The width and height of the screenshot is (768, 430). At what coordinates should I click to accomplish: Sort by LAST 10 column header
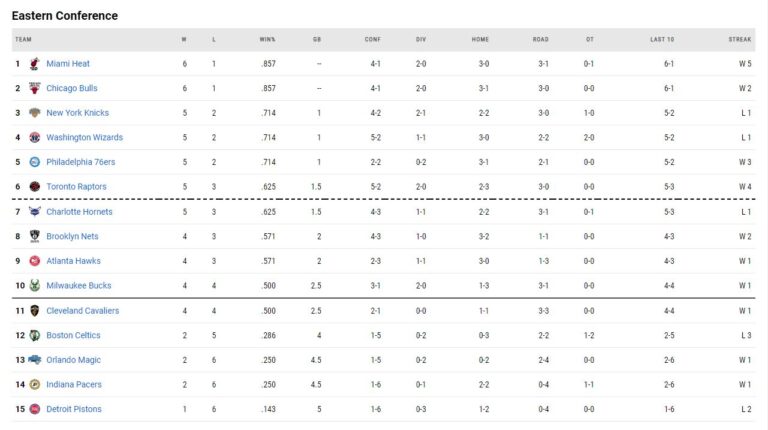(662, 40)
